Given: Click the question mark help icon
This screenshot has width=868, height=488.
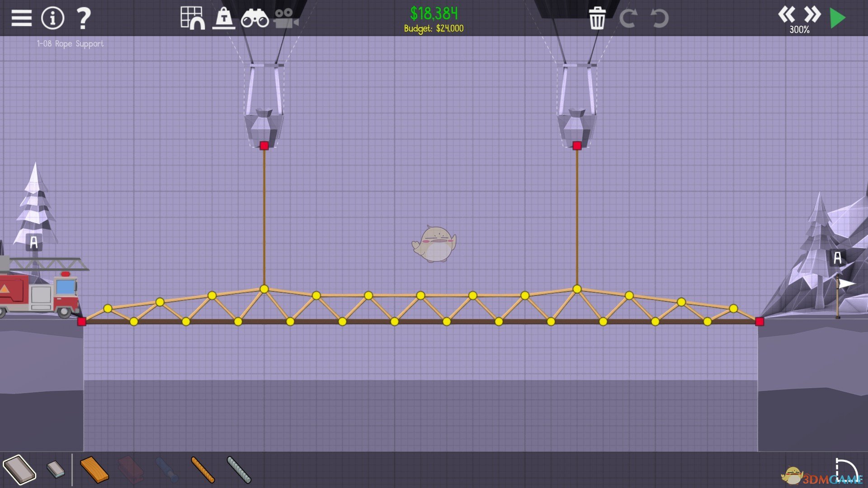Looking at the screenshot, I should coord(83,18).
